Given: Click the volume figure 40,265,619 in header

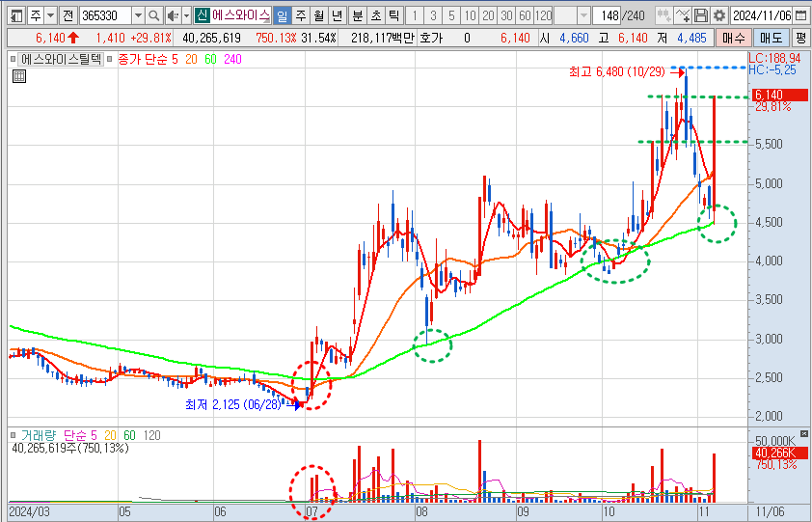Looking at the screenshot, I should pyautogui.click(x=211, y=38).
